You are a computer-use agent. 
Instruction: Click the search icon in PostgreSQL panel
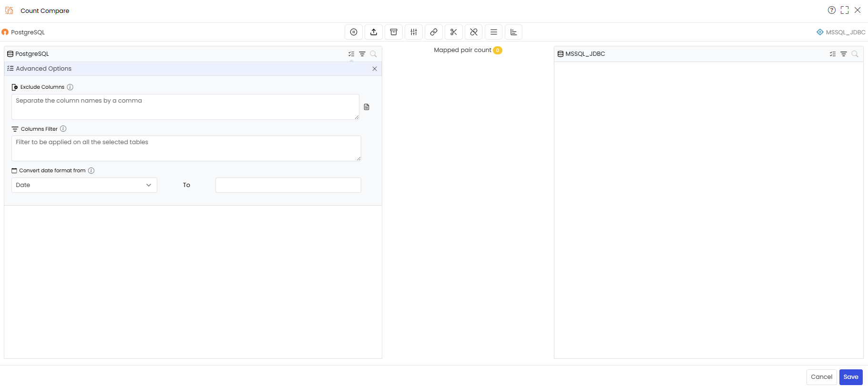(x=373, y=54)
